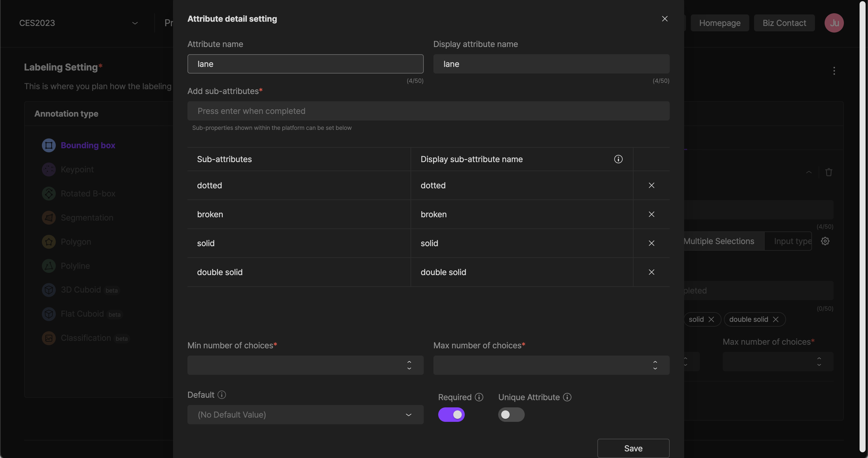Delete the solid sub-attribute row
868x458 pixels.
651,243
